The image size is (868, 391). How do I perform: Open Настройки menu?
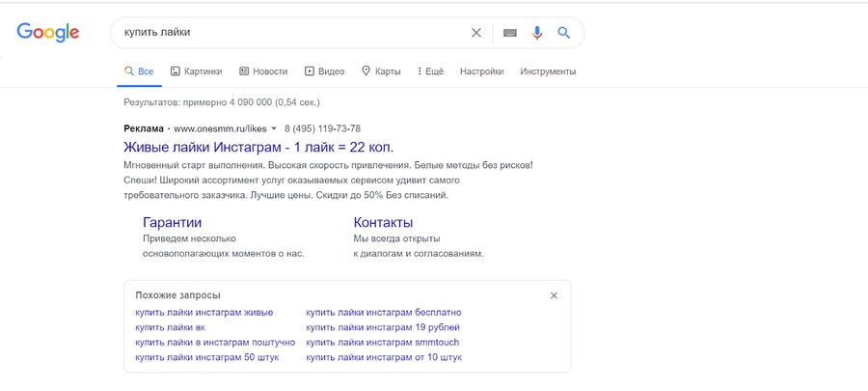(x=481, y=71)
